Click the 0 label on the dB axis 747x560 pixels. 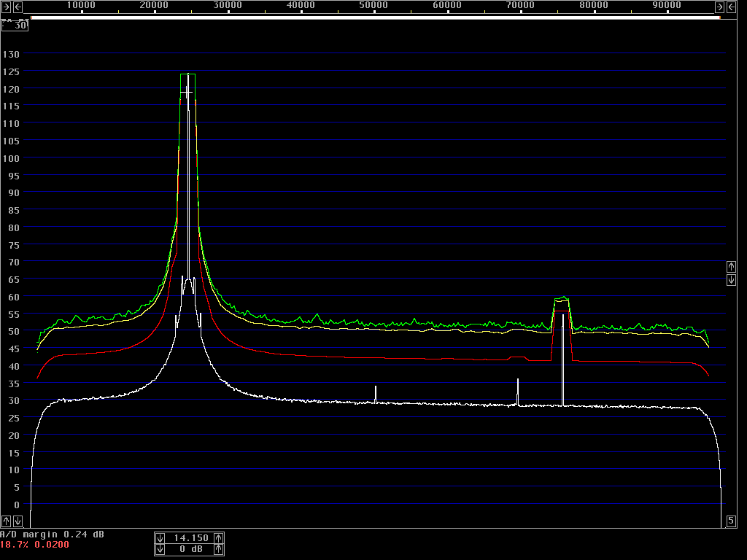tap(17, 505)
